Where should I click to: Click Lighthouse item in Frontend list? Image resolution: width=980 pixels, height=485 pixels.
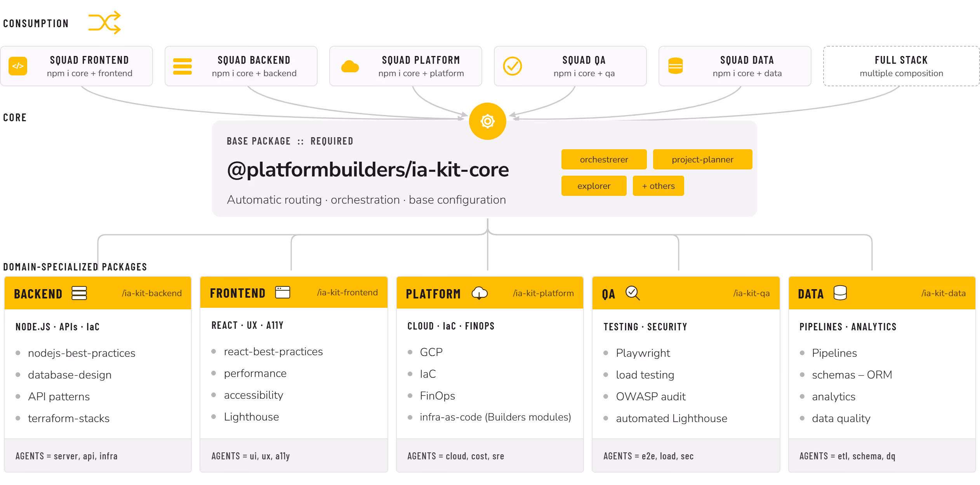251,417
